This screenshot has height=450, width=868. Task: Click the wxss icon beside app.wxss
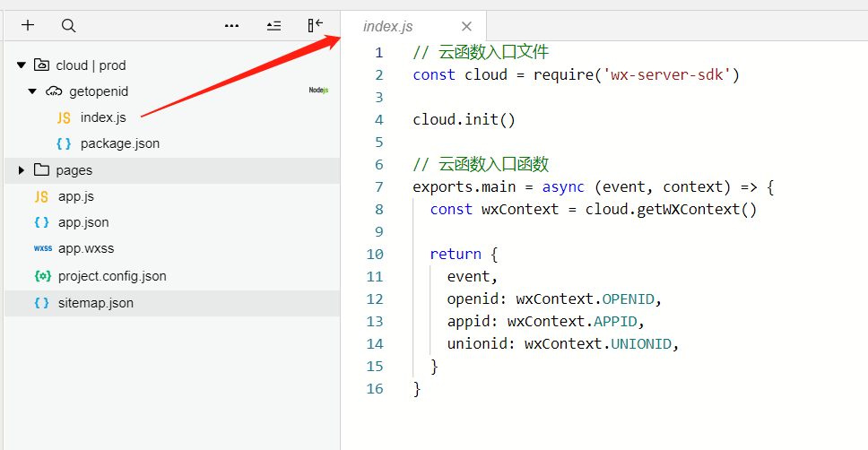pos(43,248)
